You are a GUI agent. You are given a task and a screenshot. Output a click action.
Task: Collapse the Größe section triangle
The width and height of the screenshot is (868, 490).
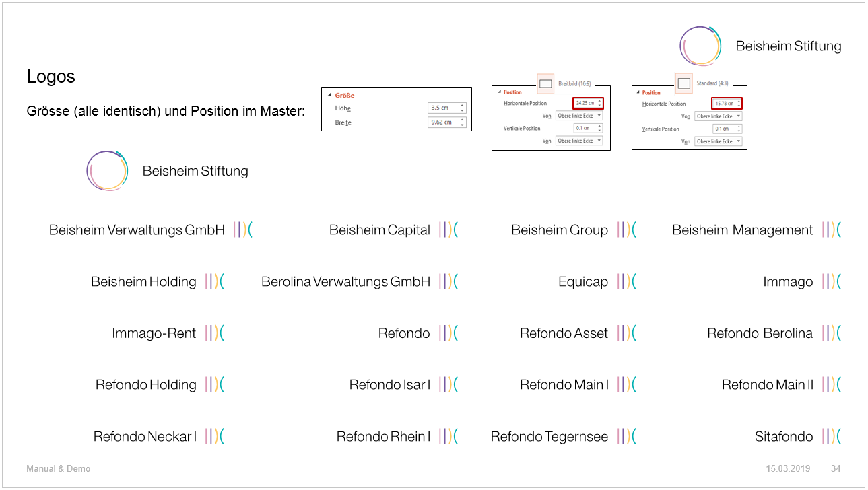[329, 96]
